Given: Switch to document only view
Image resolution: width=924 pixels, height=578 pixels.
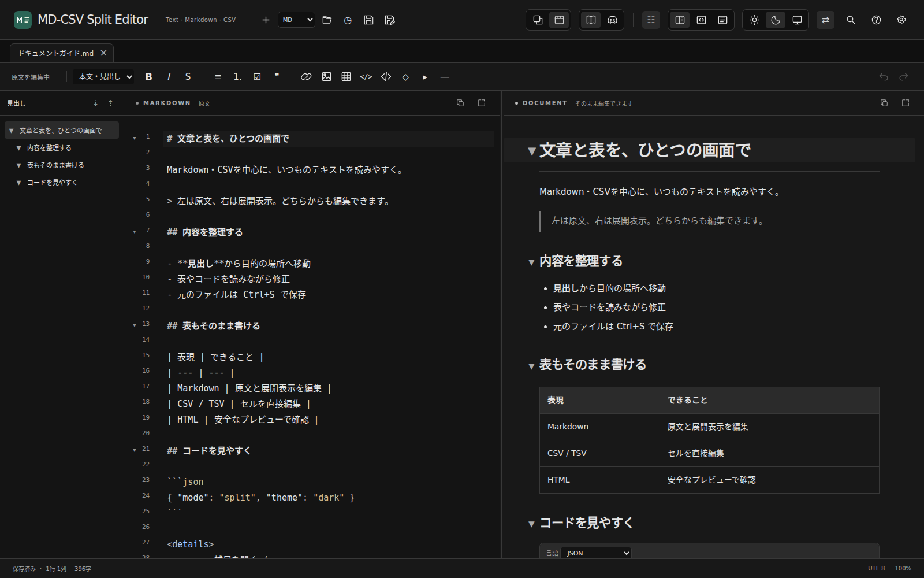Looking at the screenshot, I should [722, 20].
